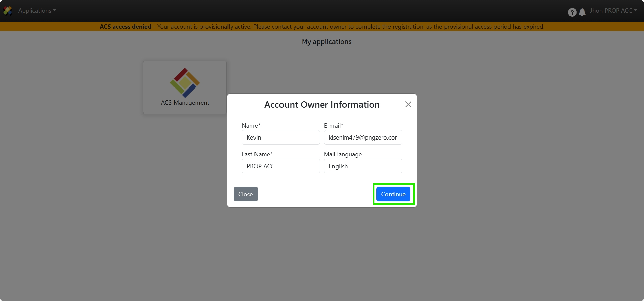Screen dimensions: 644x301
Task: Click the Last Name field with PROP ACC
Action: 280,166
